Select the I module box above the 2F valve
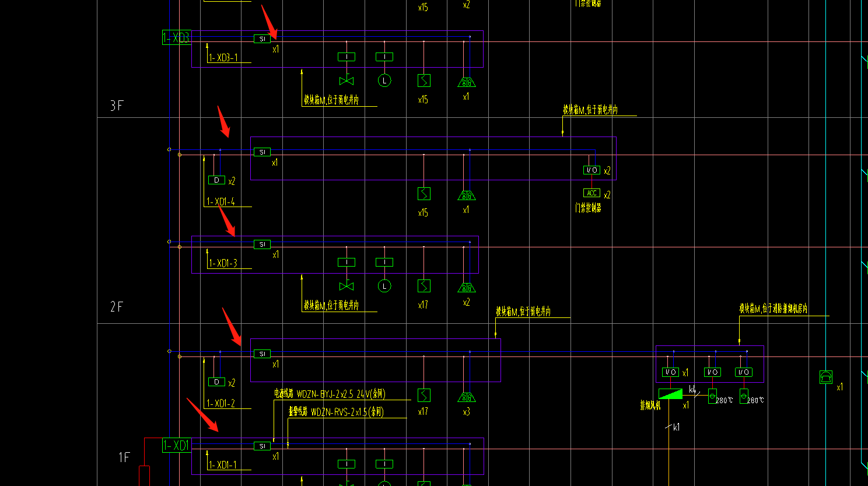This screenshot has height=486, width=868. tap(346, 263)
